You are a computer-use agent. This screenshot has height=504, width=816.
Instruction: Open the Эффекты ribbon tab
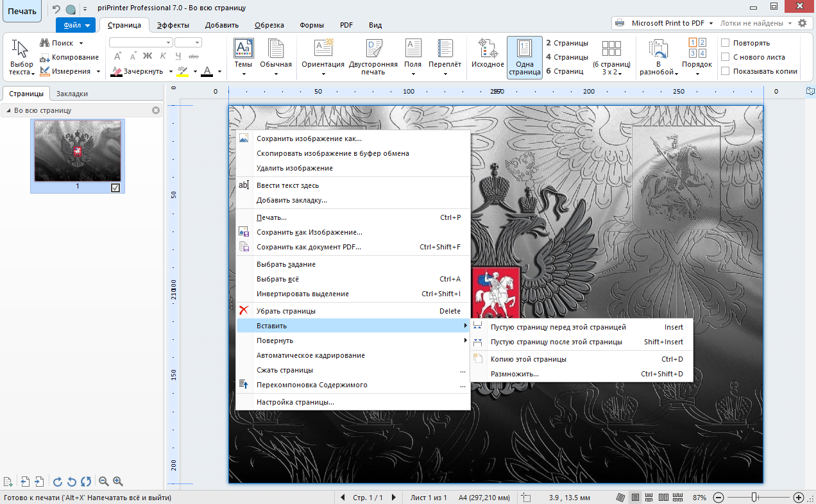tap(173, 25)
